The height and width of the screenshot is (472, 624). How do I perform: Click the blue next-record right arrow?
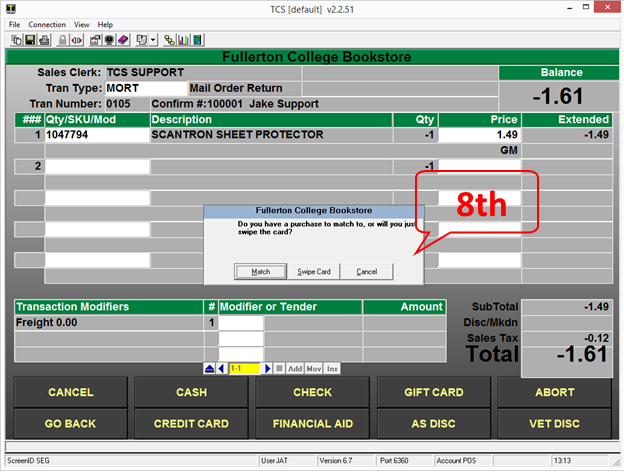click(x=267, y=369)
